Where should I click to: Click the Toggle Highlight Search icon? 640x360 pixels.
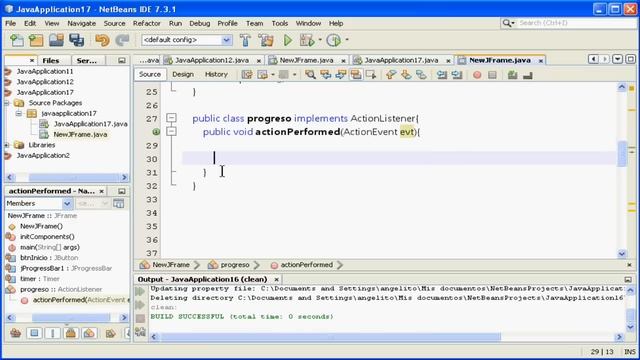[356, 75]
